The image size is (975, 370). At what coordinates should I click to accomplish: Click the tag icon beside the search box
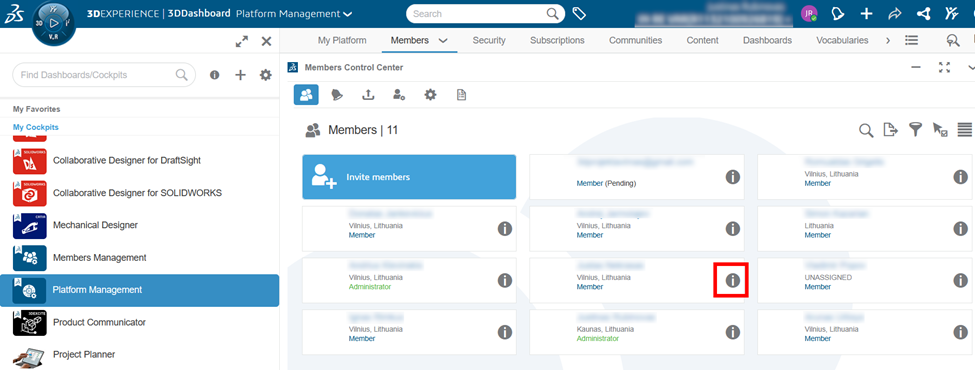tap(579, 14)
